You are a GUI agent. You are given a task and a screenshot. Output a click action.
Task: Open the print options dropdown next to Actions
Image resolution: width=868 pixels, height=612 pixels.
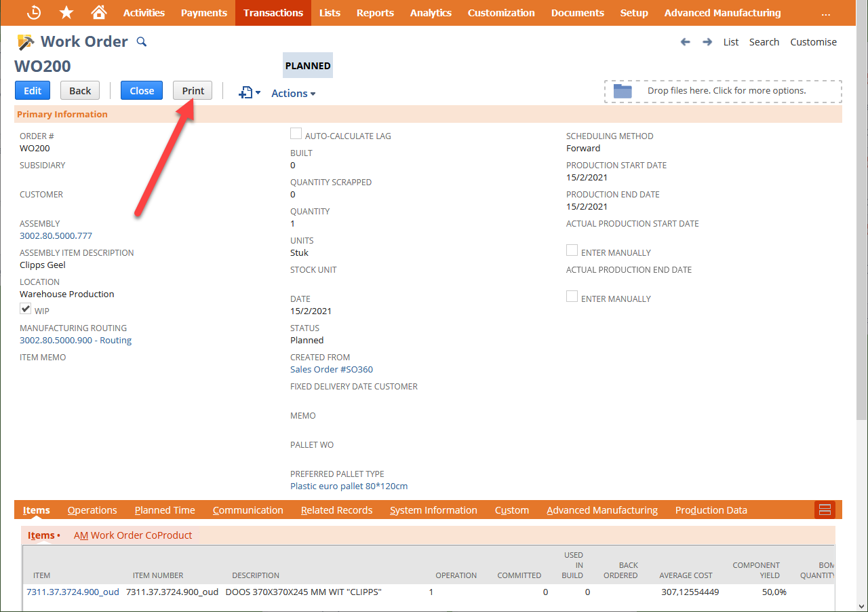[250, 93]
